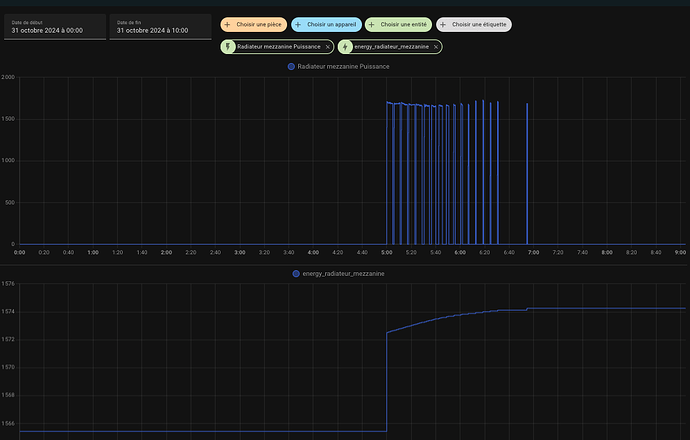Remove energy_radiateur_mezzanine entity chip
This screenshot has height=440, width=690.
coord(436,47)
